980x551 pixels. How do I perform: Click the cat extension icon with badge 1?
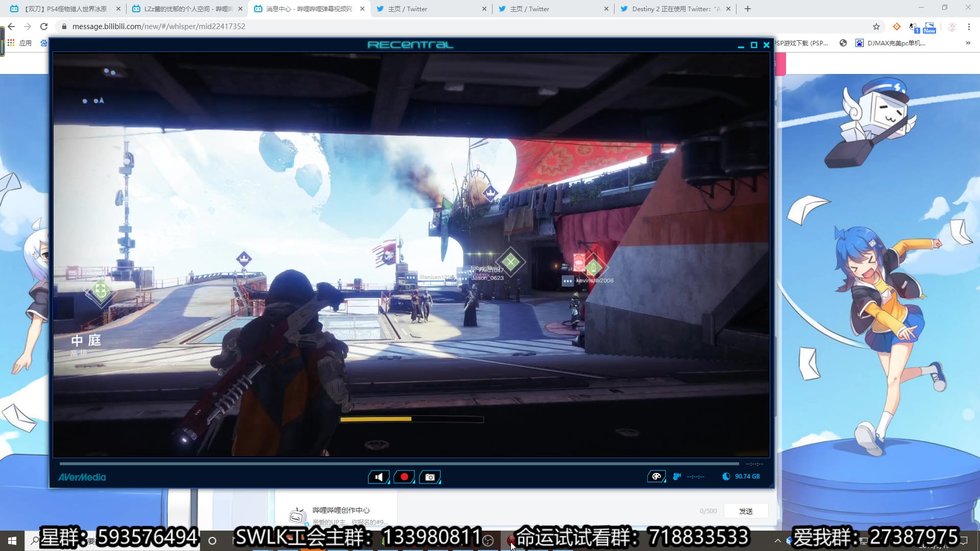914,27
